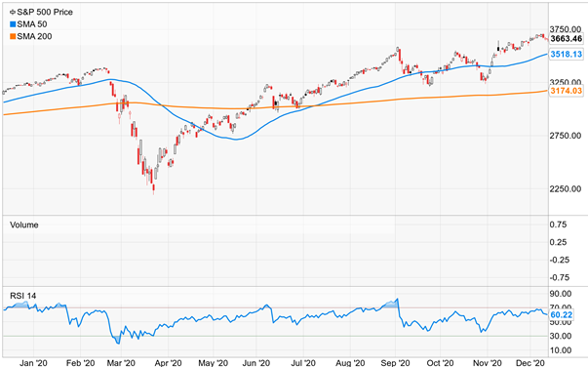The height and width of the screenshot is (367, 588).
Task: Click the 3750.00 price axis label
Action: click(566, 29)
